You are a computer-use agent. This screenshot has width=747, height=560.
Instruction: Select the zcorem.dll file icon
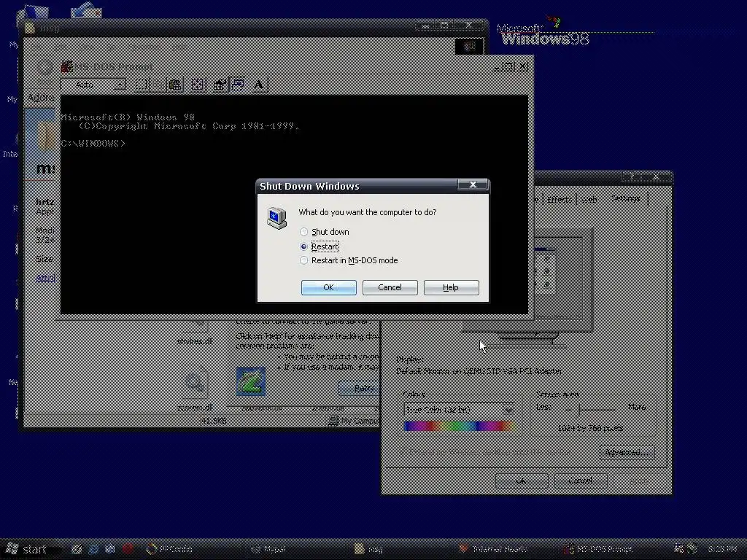click(x=194, y=382)
